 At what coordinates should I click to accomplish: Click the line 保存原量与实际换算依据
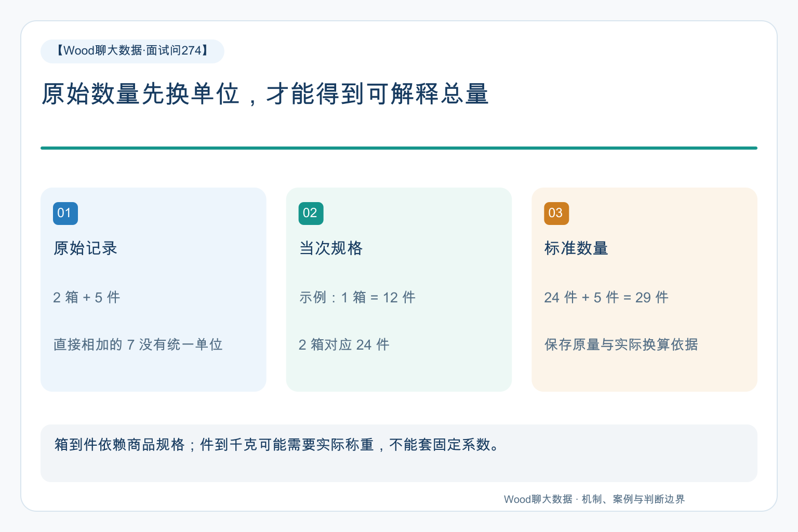point(621,344)
